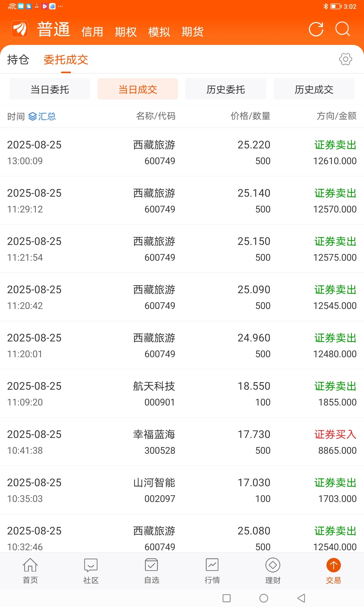Open the search magnifier icon
This screenshot has width=364, height=607.
[343, 29]
